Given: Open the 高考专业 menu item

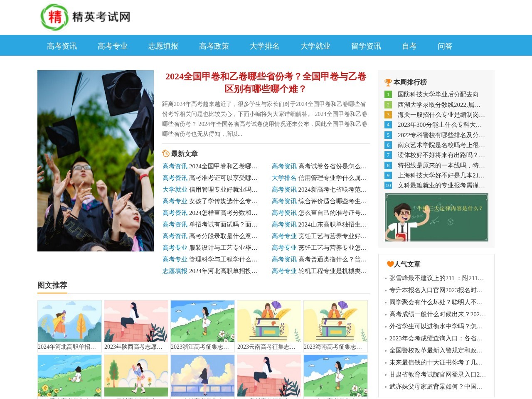Looking at the screenshot, I should tap(113, 46).
